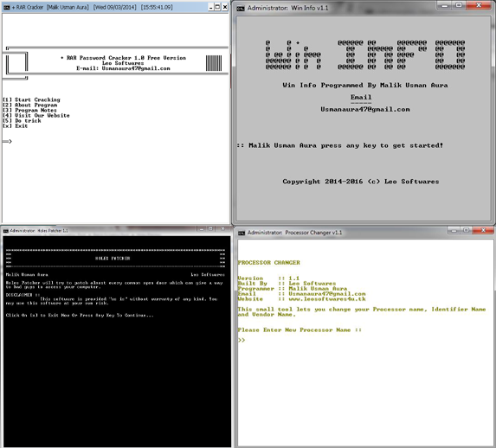Click the Processor Changer window's console icon
The height and width of the screenshot is (448, 496).
coord(242,233)
